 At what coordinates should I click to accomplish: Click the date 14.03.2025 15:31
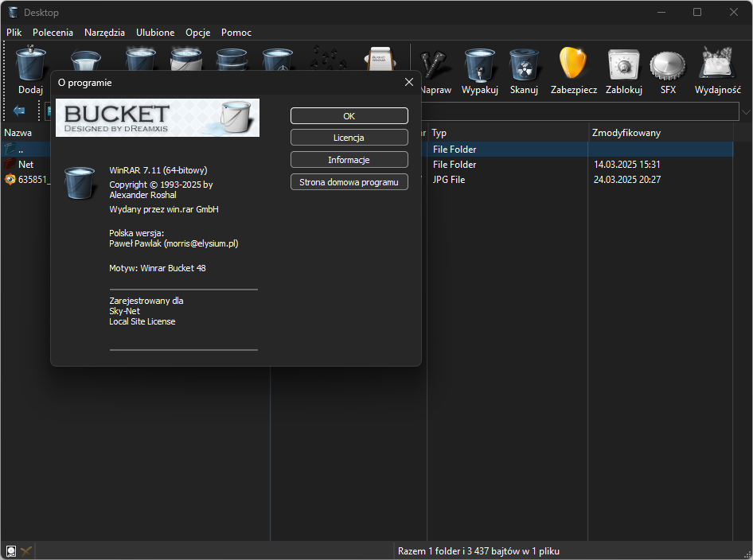pos(626,165)
